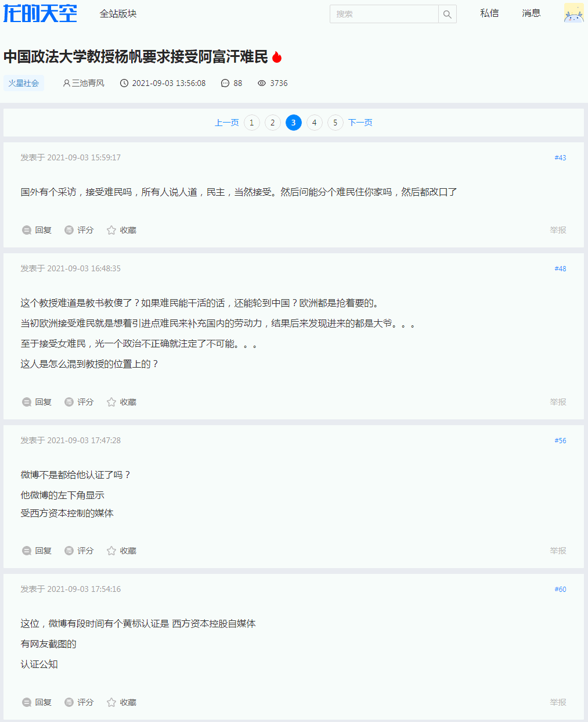Report post #60 via 举报
This screenshot has height=722, width=588.
558,702
